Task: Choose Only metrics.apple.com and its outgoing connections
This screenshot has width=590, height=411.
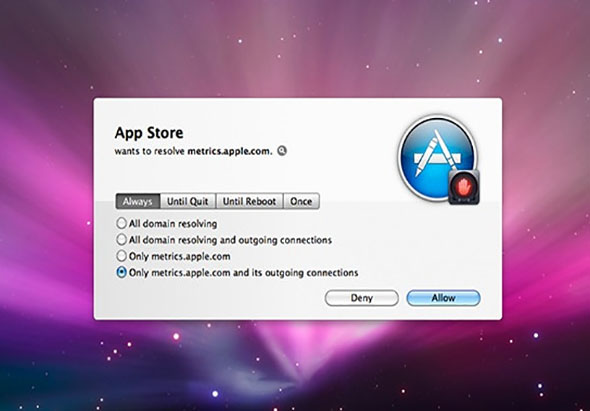Action: click(237, 272)
